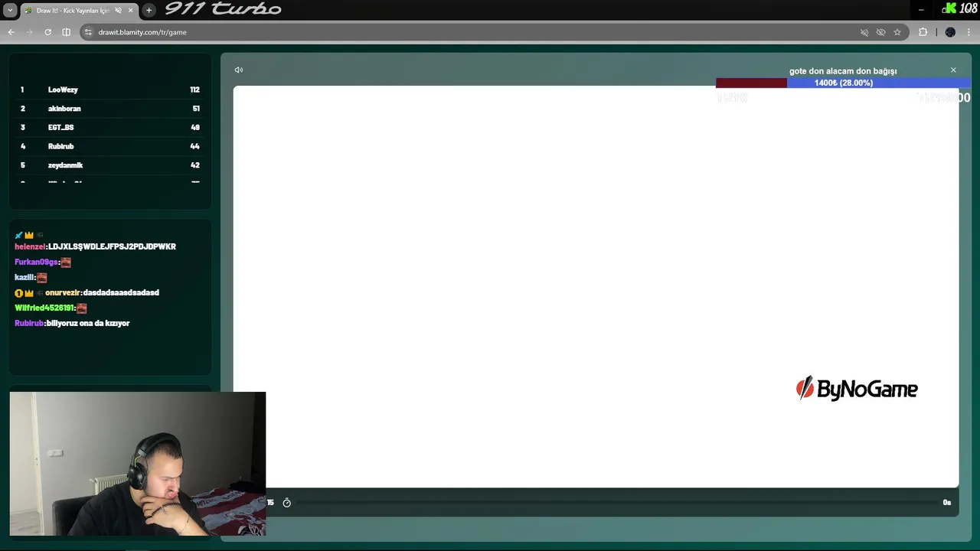Image resolution: width=980 pixels, height=551 pixels.
Task: Click chat username onurvezir
Action: [x=63, y=292]
